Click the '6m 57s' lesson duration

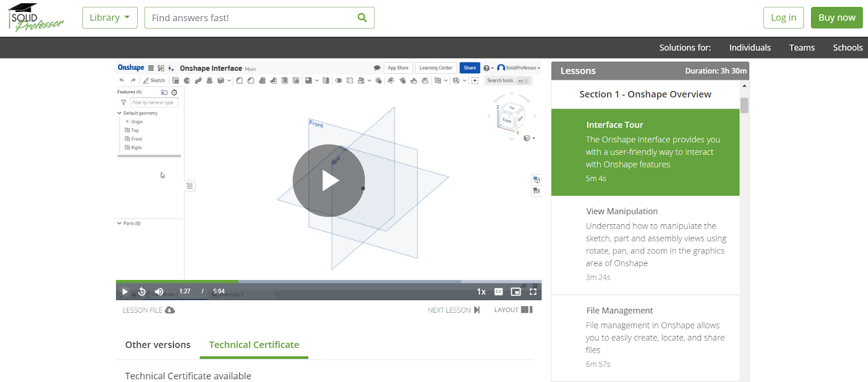pyautogui.click(x=598, y=365)
